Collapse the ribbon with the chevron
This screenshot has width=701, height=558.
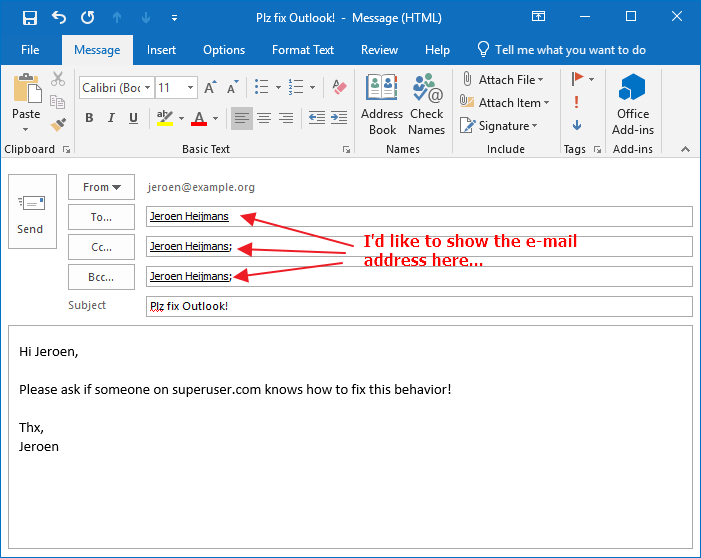(x=685, y=149)
